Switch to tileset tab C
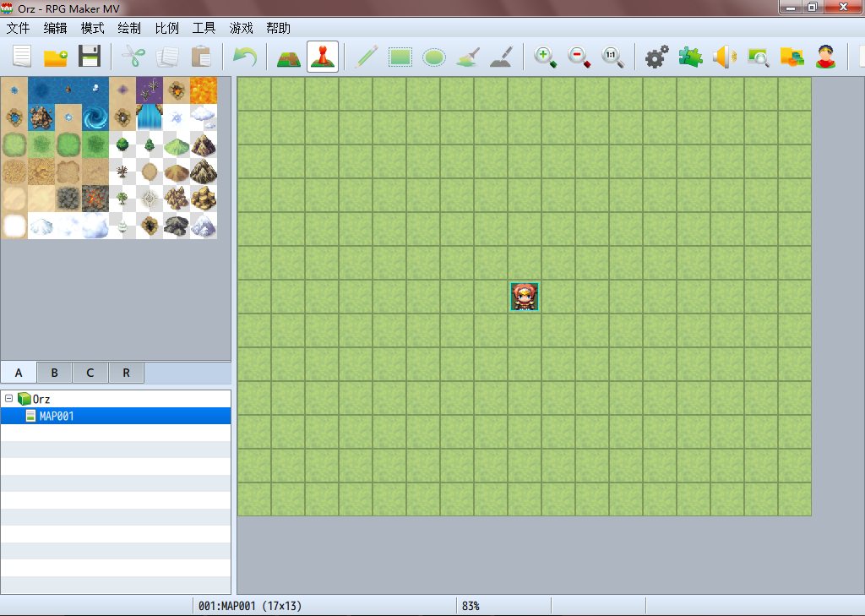Image resolution: width=865 pixels, height=616 pixels. pos(90,373)
